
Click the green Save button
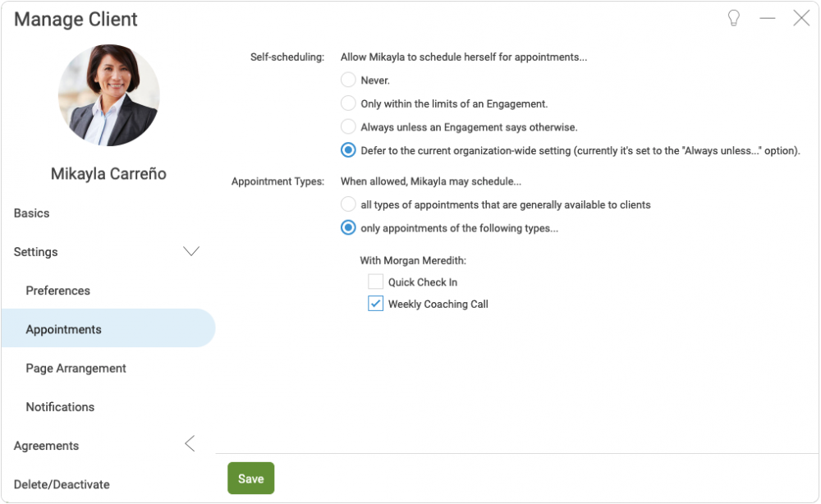[x=250, y=479]
